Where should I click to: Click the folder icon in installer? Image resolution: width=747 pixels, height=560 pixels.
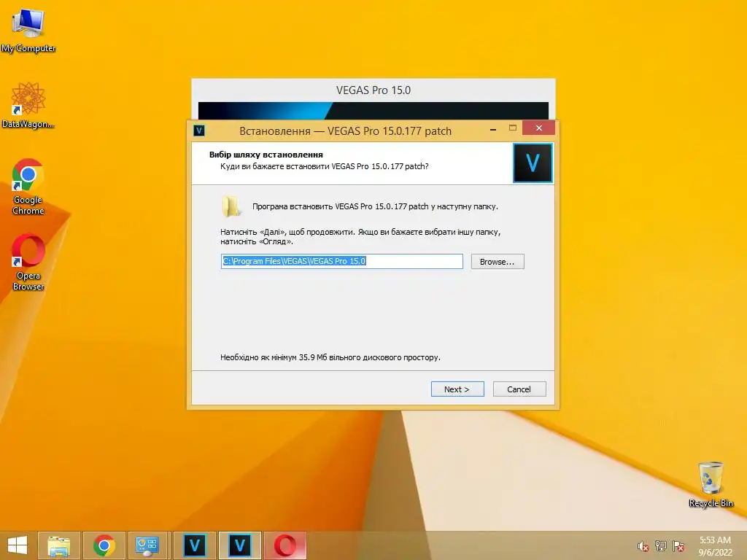click(231, 206)
